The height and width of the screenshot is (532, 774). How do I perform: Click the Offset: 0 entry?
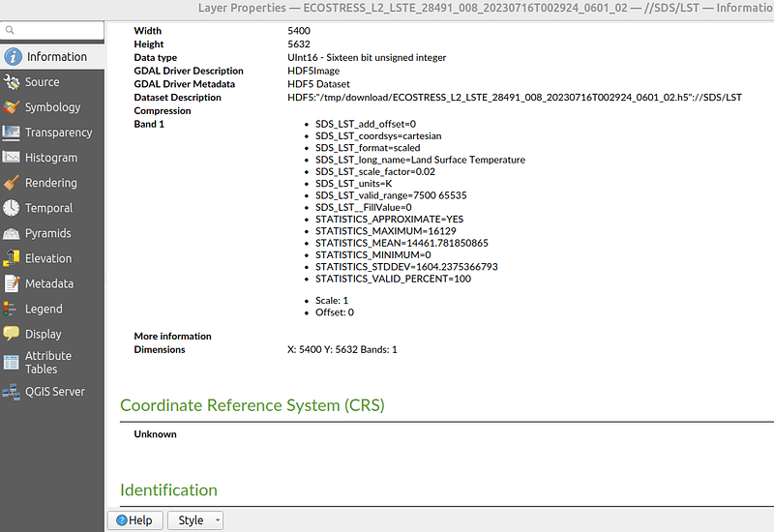coord(335,312)
